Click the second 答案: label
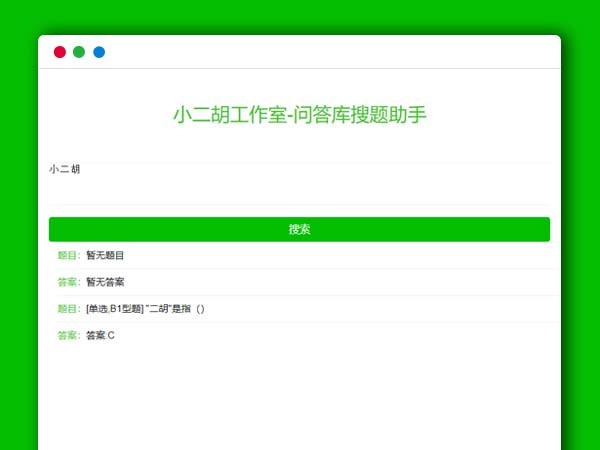Image resolution: width=600 pixels, height=450 pixels. [69, 335]
